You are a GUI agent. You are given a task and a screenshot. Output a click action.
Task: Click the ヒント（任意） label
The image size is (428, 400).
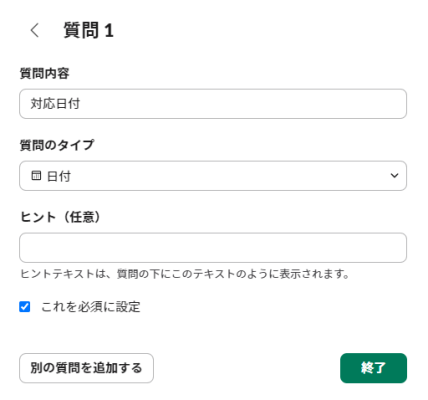click(x=60, y=217)
